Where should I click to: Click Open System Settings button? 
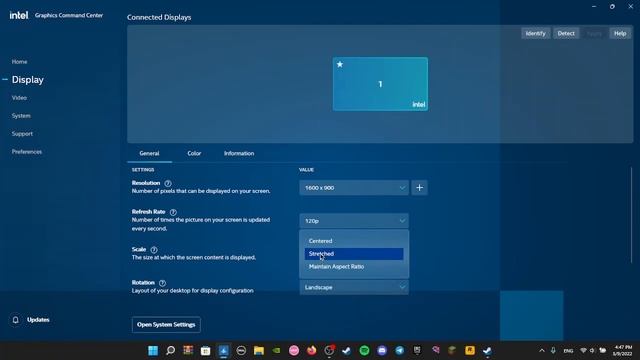(x=166, y=325)
